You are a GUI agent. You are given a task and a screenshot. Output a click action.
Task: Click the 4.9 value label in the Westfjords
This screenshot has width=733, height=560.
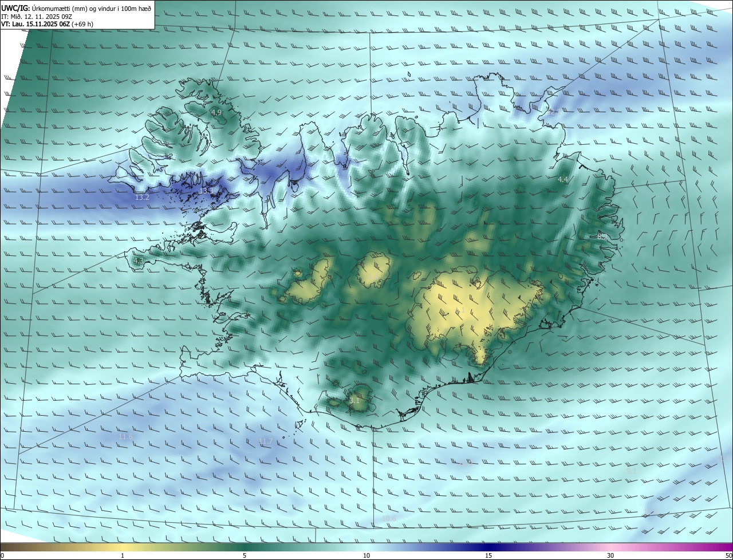[x=216, y=113]
